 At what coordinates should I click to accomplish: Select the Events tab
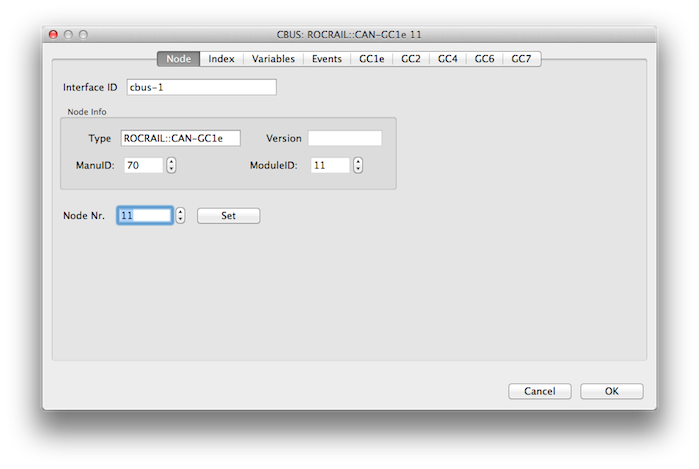point(327,59)
